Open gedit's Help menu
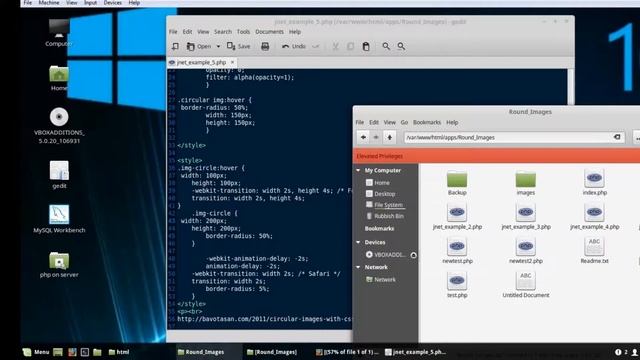The image size is (640, 360). pyautogui.click(x=295, y=31)
